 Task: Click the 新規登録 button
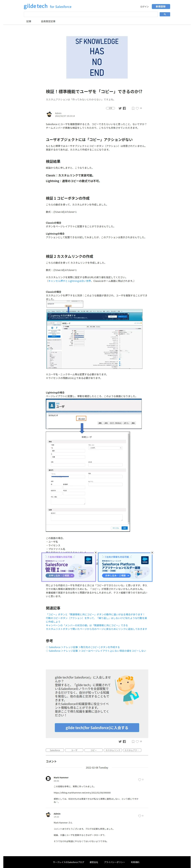161,6
